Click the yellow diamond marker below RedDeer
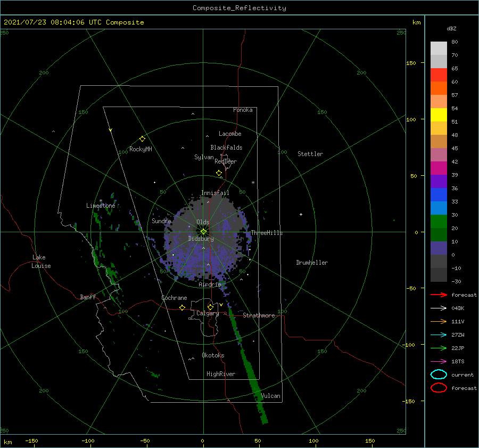Viewport: 479px width, 448px height. (x=219, y=173)
